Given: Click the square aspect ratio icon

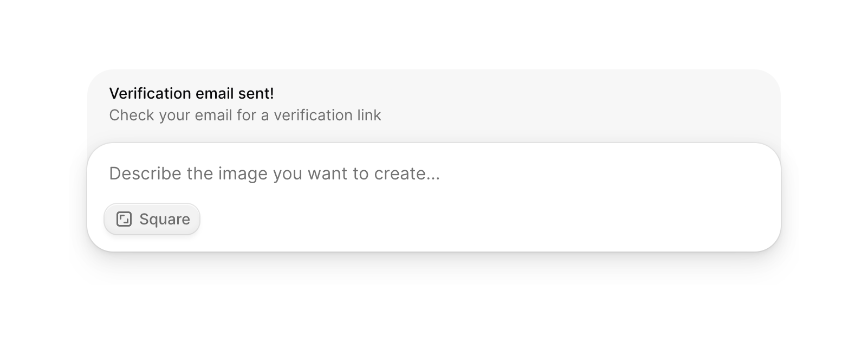Looking at the screenshot, I should 124,219.
